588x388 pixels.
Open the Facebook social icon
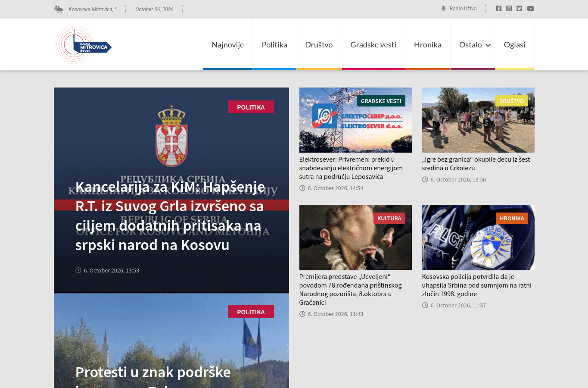[498, 9]
